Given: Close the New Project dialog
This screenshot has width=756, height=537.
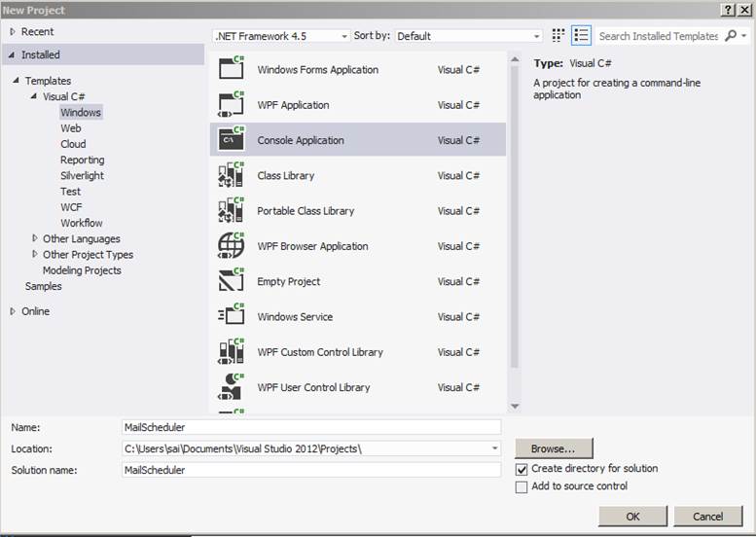Looking at the screenshot, I should (744, 10).
